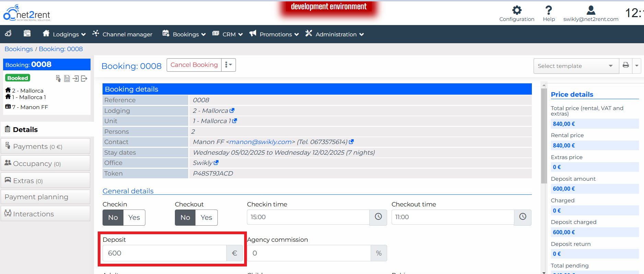
Task: Open more actions menu beside Cancel Booking
Action: pos(228,65)
